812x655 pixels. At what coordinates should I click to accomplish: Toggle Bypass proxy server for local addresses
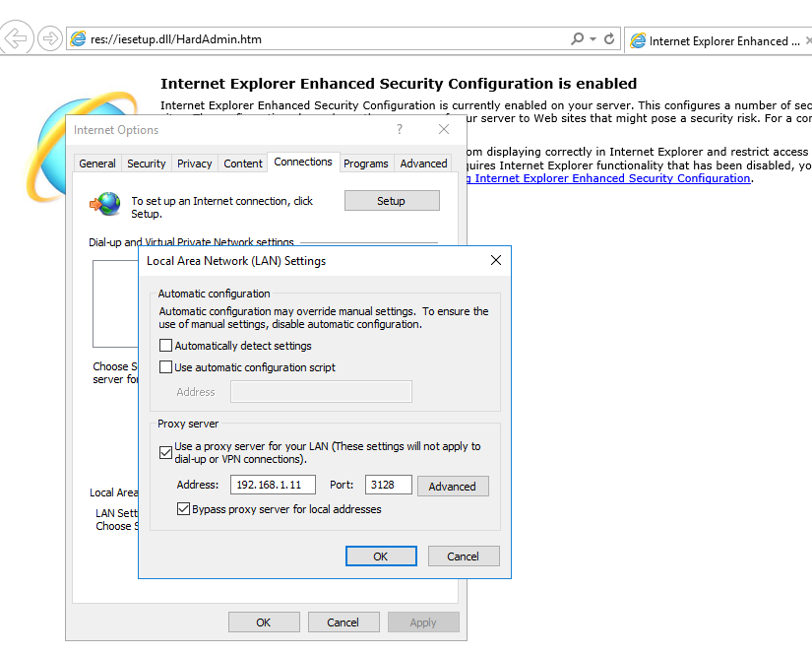tap(183, 509)
